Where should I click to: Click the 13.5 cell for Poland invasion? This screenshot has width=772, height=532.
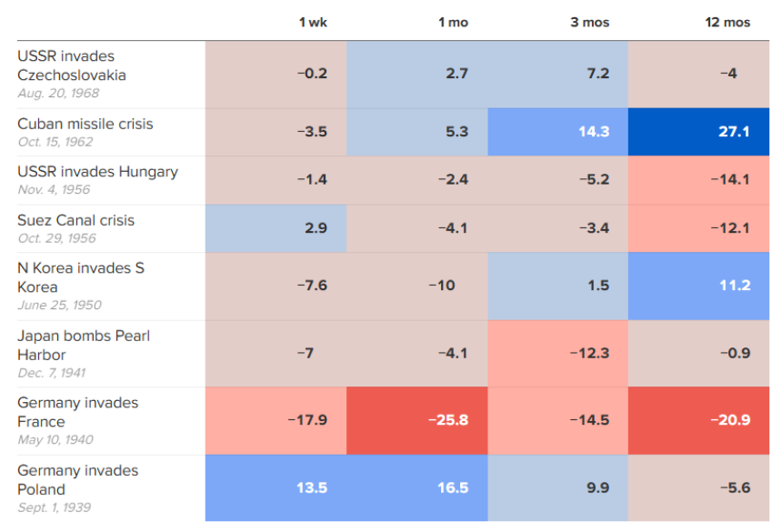[x=276, y=488]
